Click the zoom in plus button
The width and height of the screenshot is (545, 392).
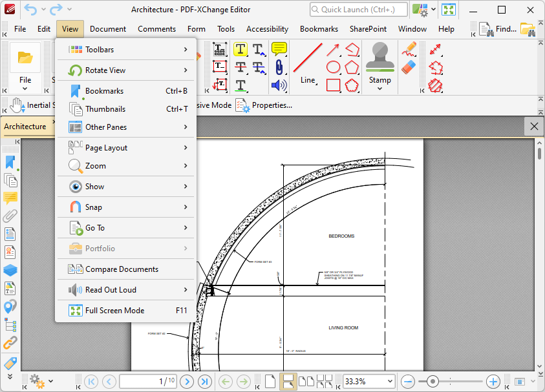pyautogui.click(x=493, y=382)
